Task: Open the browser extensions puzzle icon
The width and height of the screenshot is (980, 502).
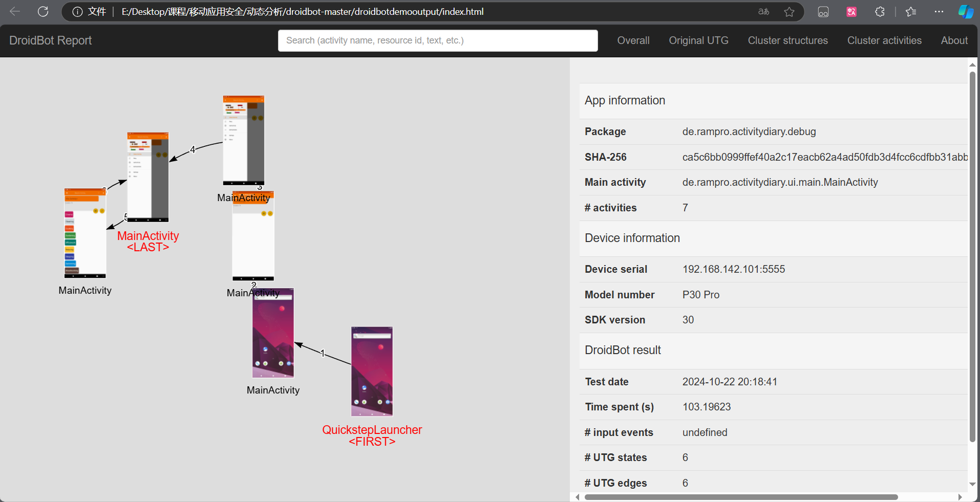Action: 880,12
